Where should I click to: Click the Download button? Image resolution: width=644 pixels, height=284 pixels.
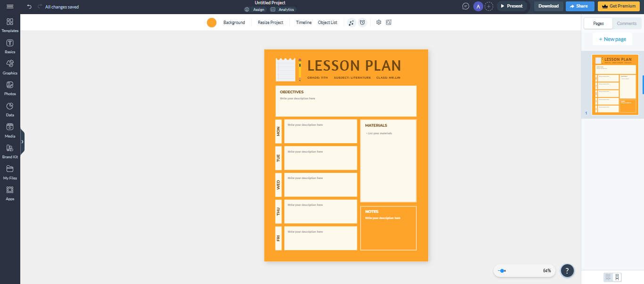[x=548, y=6]
